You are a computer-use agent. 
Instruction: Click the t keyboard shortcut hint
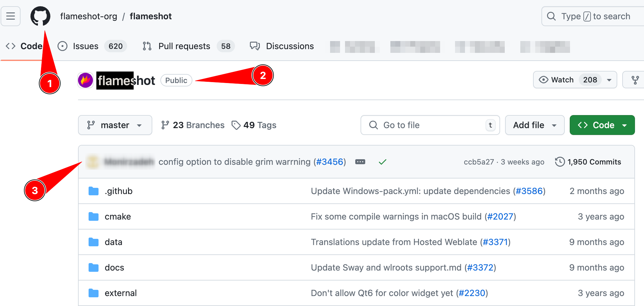coord(490,125)
